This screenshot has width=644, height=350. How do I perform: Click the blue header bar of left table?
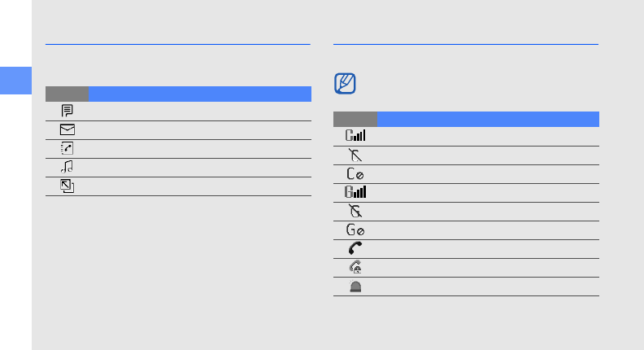point(200,93)
